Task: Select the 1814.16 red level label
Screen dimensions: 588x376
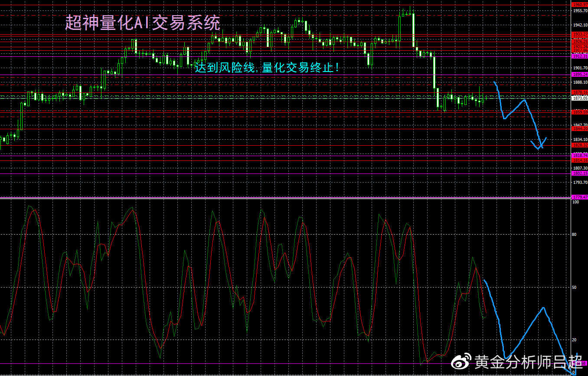Action: click(x=580, y=160)
